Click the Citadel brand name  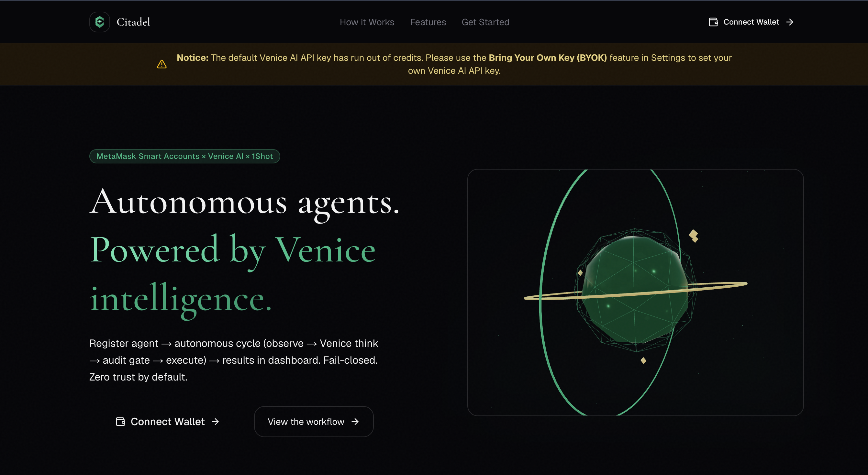point(133,22)
